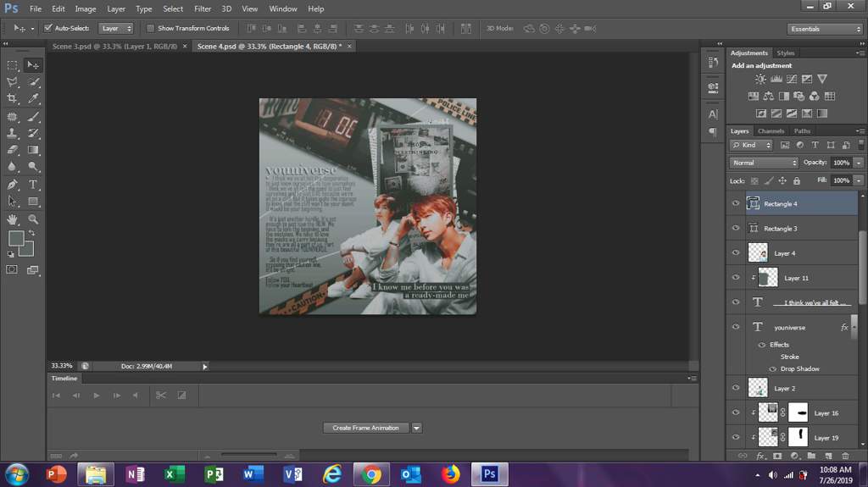Viewport: 868px width, 487px height.
Task: Select the Rectangle shape tool
Action: click(33, 202)
